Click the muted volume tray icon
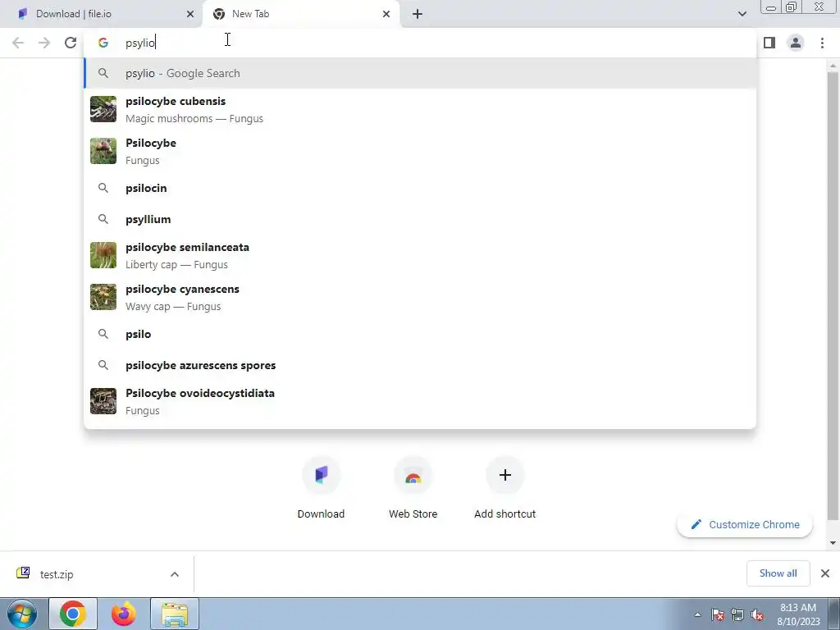This screenshot has width=840, height=630. pos(757,615)
